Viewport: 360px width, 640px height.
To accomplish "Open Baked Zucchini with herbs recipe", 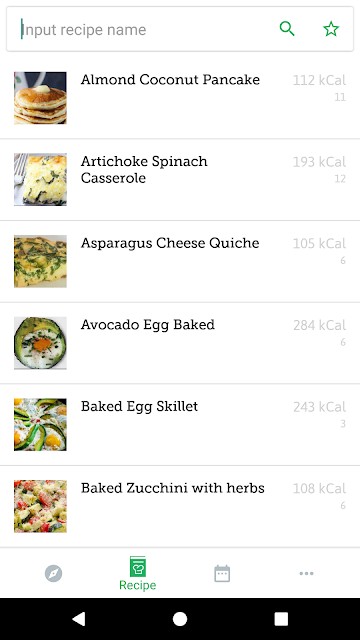I will click(x=180, y=506).
